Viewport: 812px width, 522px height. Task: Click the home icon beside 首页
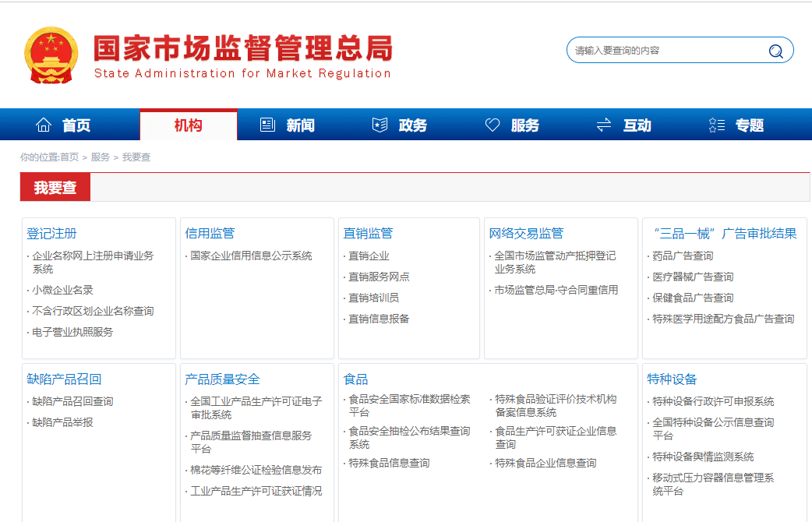coord(44,125)
